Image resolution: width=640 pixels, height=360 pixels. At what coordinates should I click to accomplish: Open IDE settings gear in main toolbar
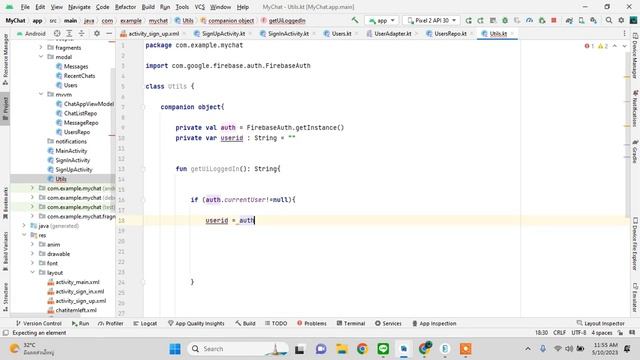click(621, 20)
